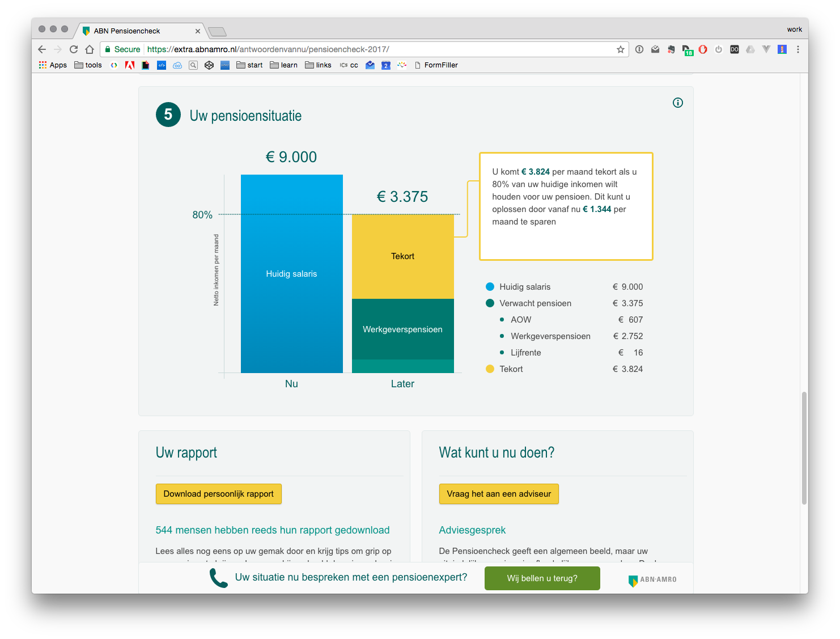Screen dimensions: 840x639
Task: Click the Download persoonlijk rapport button
Action: [x=218, y=494]
